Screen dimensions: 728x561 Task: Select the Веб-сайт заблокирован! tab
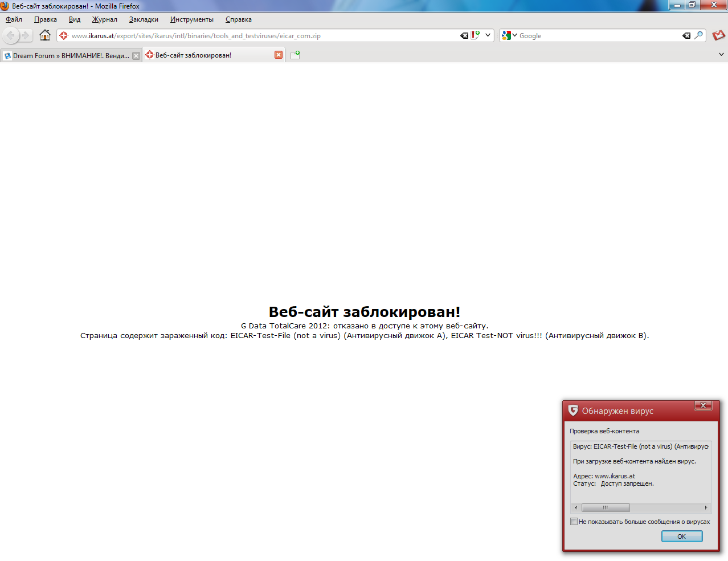click(214, 55)
